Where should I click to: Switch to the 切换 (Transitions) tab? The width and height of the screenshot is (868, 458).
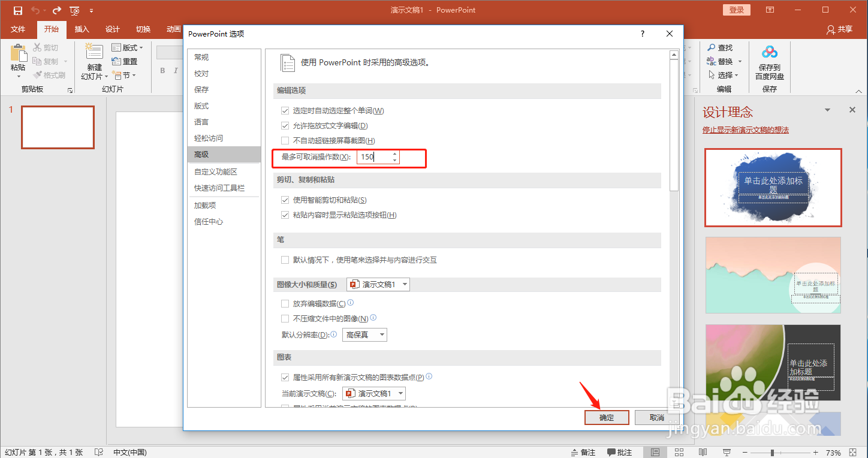[143, 29]
